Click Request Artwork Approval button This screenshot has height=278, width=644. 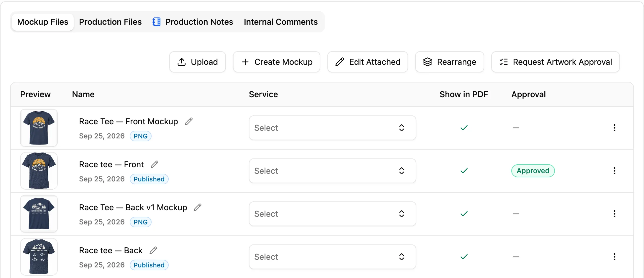coord(556,62)
